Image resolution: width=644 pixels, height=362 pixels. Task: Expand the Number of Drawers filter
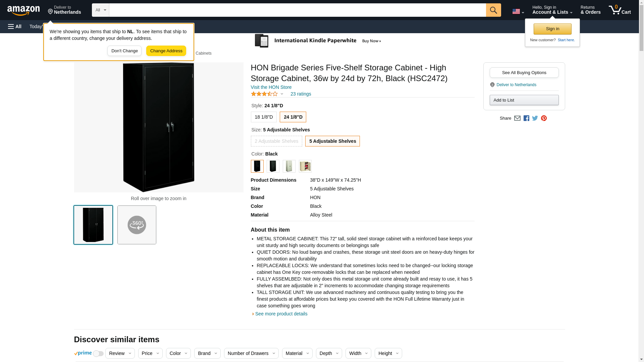pyautogui.click(x=251, y=353)
